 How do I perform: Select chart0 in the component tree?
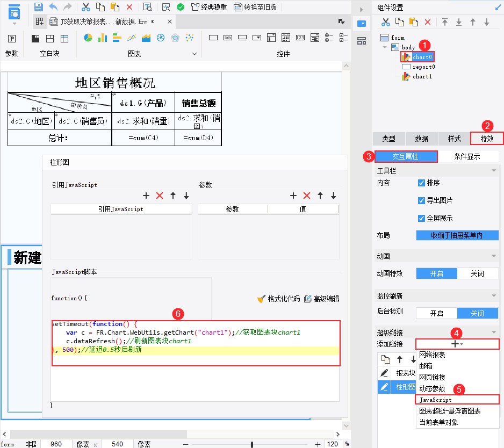(x=417, y=57)
